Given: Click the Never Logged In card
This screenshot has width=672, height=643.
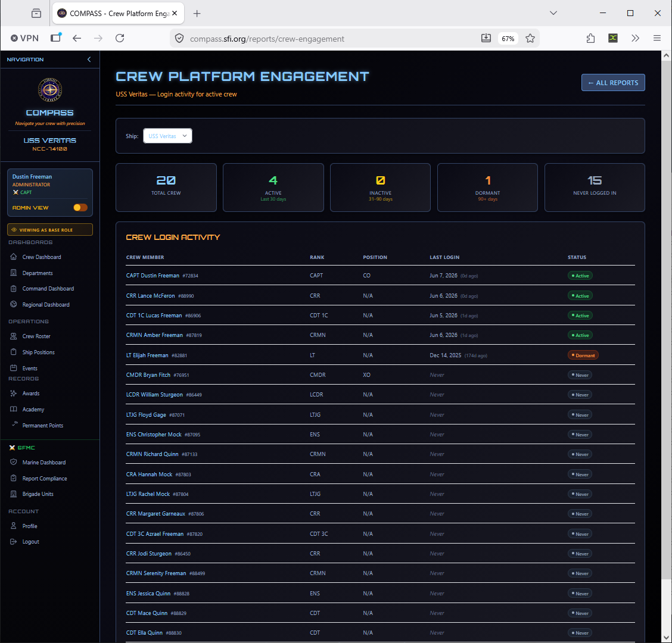Looking at the screenshot, I should tap(595, 187).
